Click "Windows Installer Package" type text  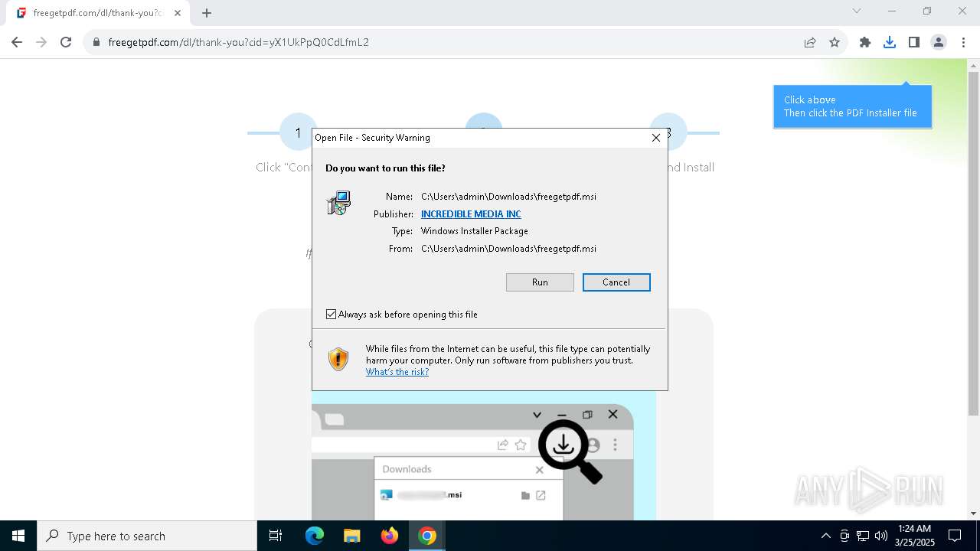(475, 231)
